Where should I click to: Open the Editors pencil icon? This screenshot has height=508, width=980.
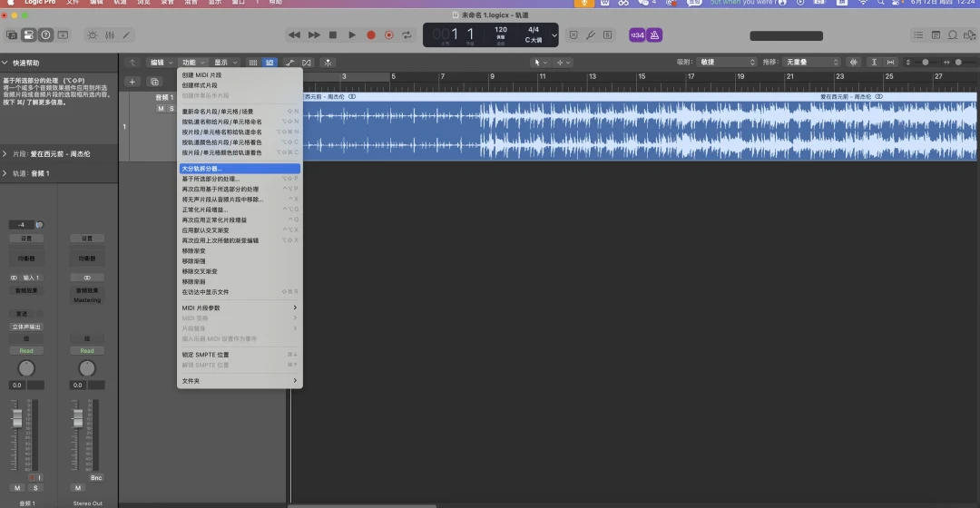127,35
